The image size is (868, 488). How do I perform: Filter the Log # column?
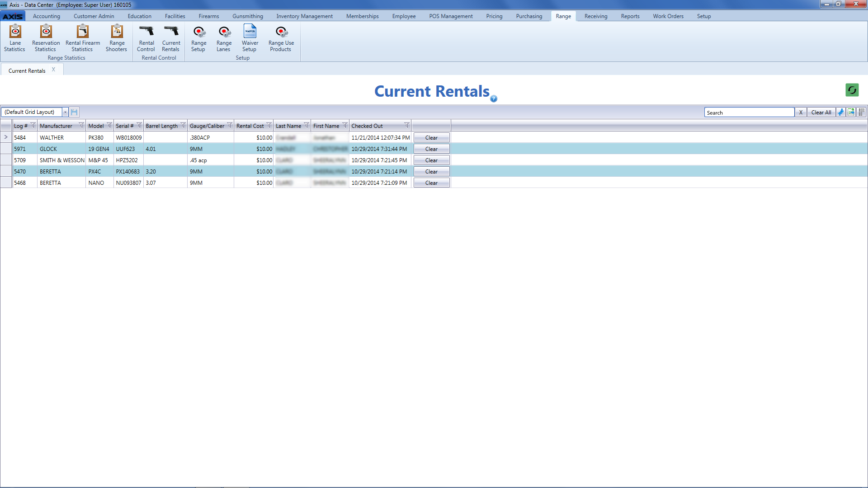point(33,125)
